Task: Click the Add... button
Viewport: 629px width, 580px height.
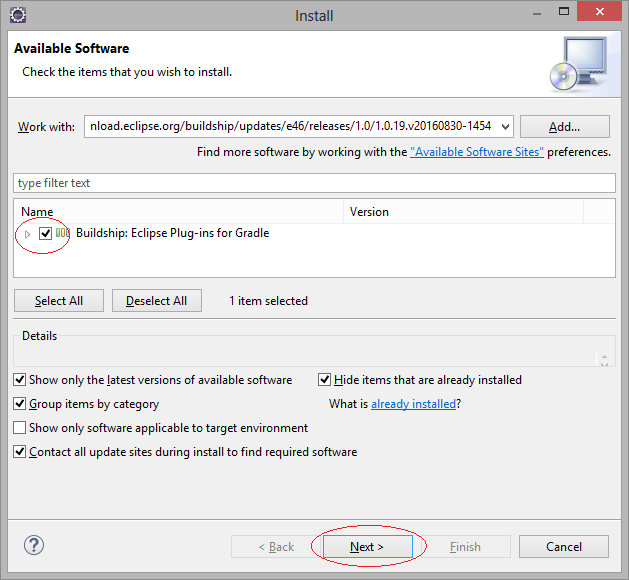Action: tap(565, 127)
